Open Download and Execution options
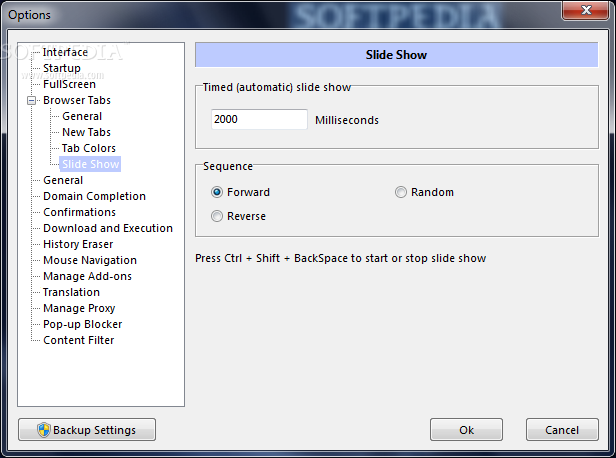The height and width of the screenshot is (458, 616). coord(108,228)
